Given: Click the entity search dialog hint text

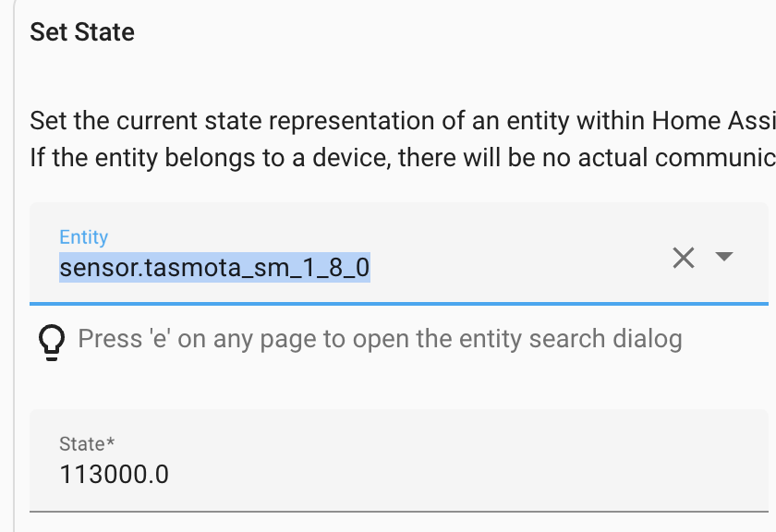Looking at the screenshot, I should pos(379,339).
